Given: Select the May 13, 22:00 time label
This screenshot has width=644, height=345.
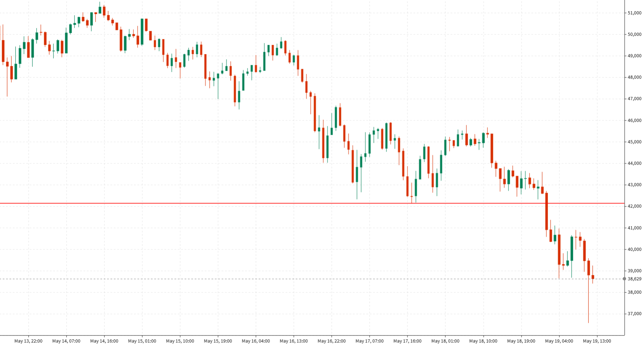Looking at the screenshot, I should coord(28,341).
